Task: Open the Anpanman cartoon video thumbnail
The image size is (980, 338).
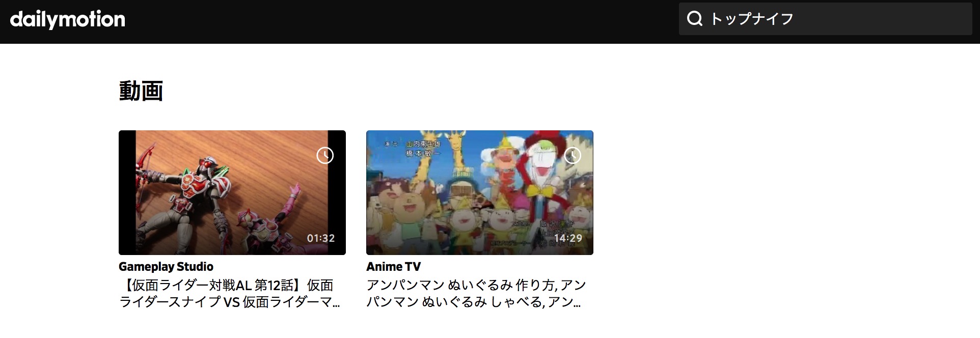Action: point(480,192)
